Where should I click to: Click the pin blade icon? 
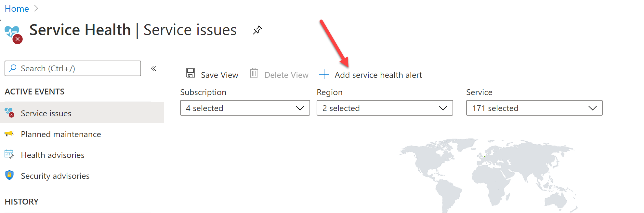(x=257, y=30)
